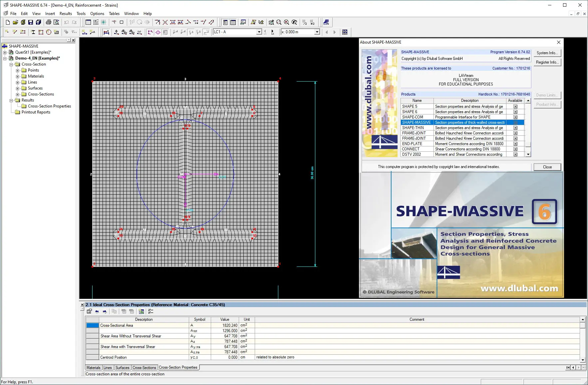
Task: Collapse the Demo-4_EN [Examples] tree node
Action: click(x=5, y=58)
